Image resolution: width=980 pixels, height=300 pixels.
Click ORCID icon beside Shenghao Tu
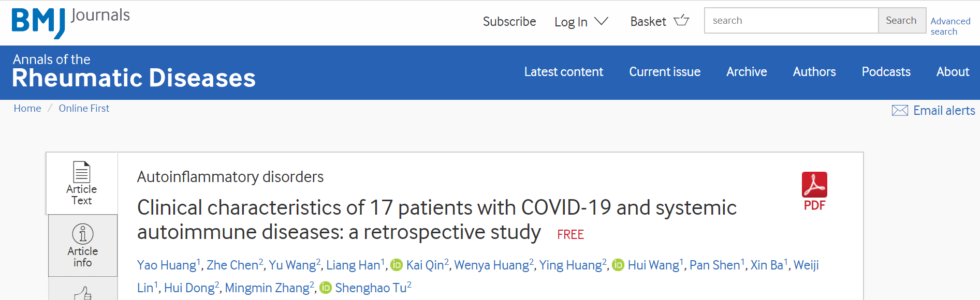pyautogui.click(x=326, y=288)
